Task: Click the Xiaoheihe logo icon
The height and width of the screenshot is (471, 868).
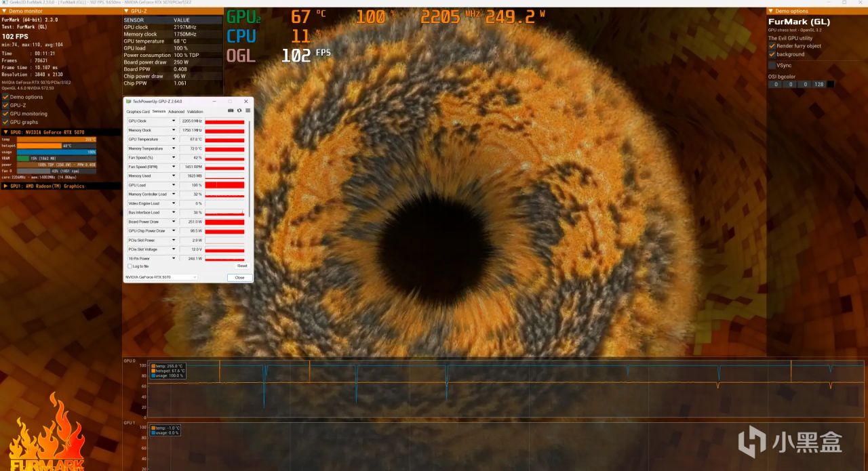Action: 751,443
